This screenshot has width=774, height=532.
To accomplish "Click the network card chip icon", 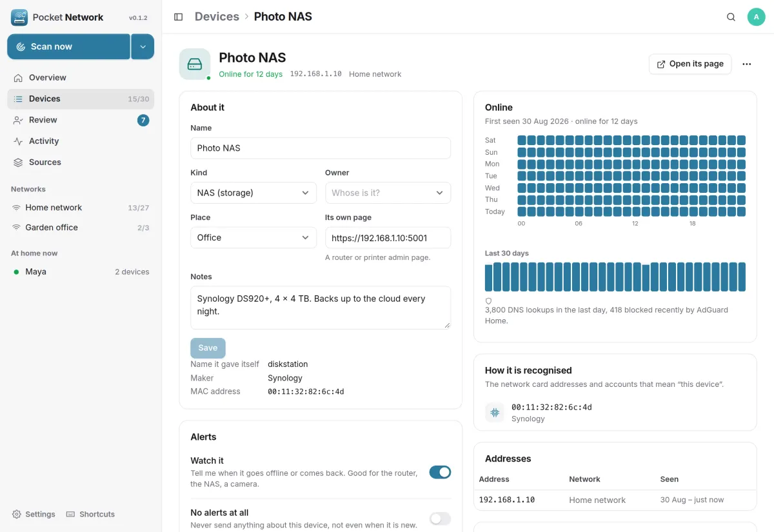I will pyautogui.click(x=495, y=413).
